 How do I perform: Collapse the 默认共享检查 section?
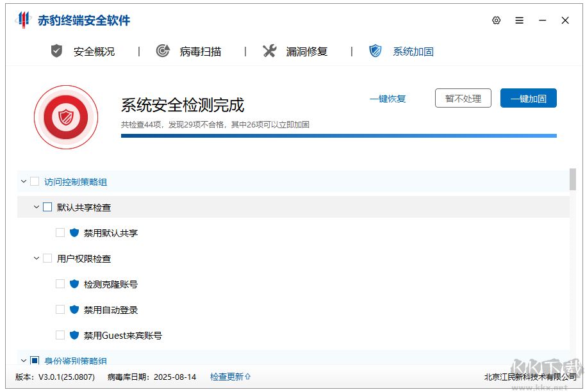(37, 207)
